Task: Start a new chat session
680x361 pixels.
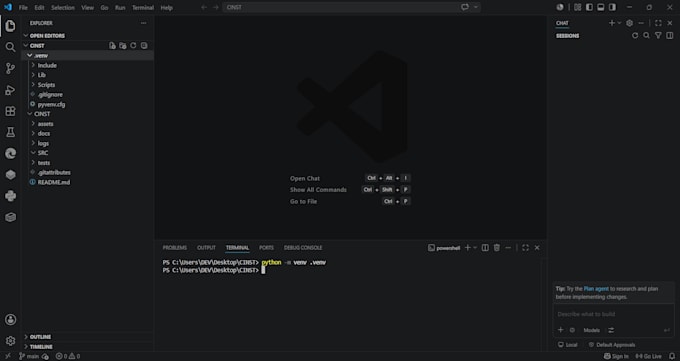Action: (x=611, y=23)
